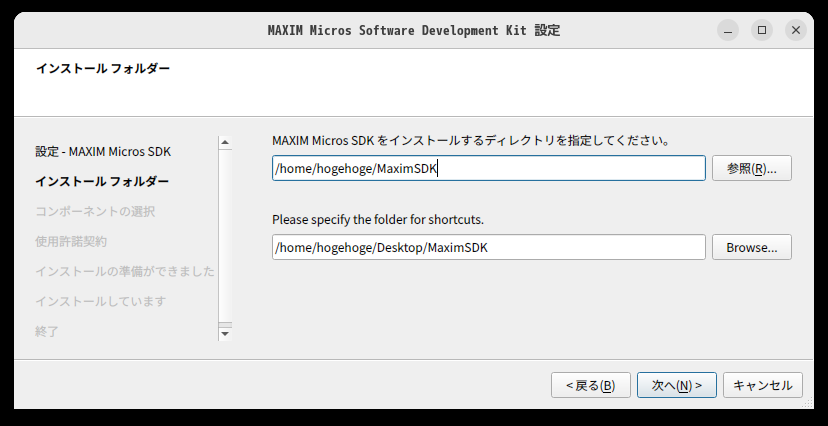Click the install directory instruction label
828x426 pixels.
click(471, 141)
